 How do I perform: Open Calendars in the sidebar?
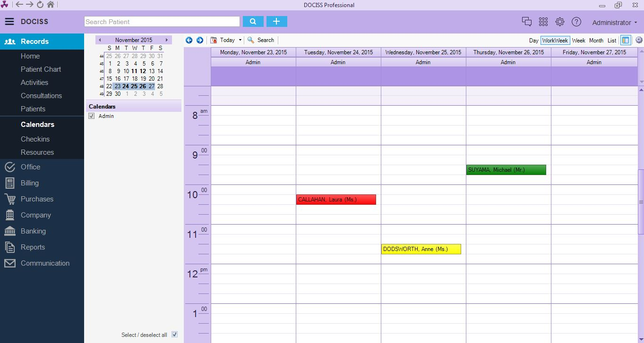click(37, 125)
